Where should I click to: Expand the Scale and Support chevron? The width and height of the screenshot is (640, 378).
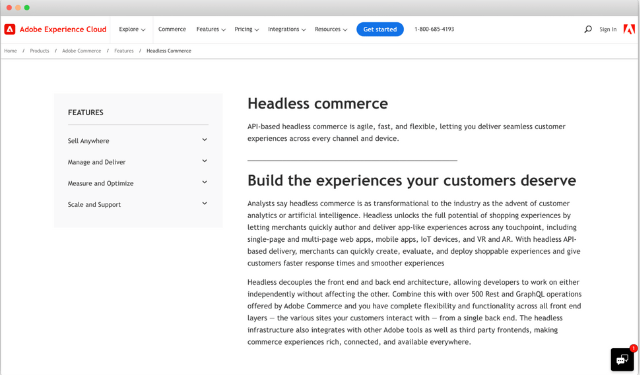(204, 203)
